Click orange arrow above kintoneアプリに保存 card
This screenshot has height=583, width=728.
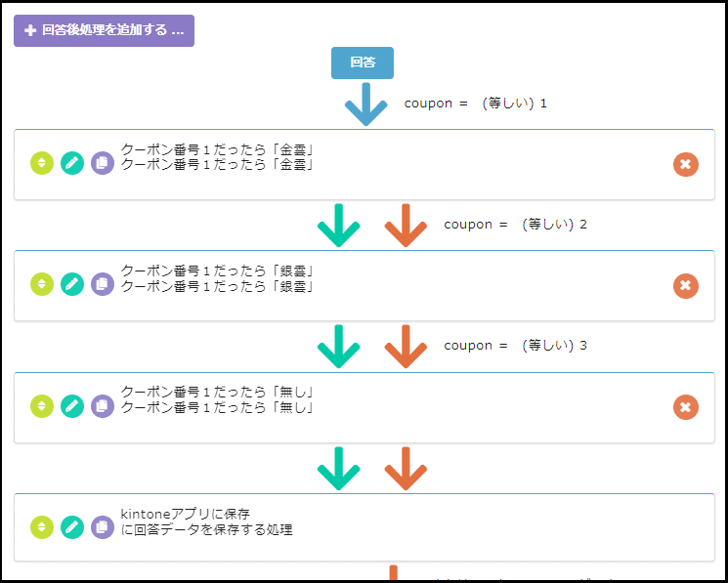pos(406,469)
